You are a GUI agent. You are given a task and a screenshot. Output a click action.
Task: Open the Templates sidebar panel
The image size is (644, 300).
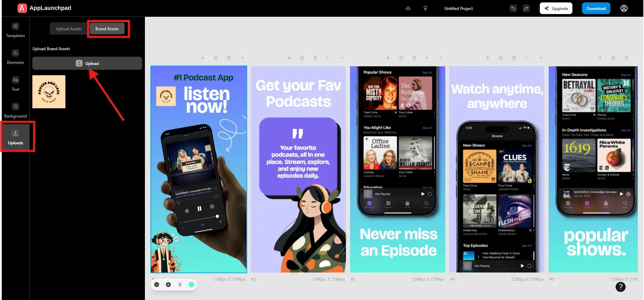(x=15, y=30)
